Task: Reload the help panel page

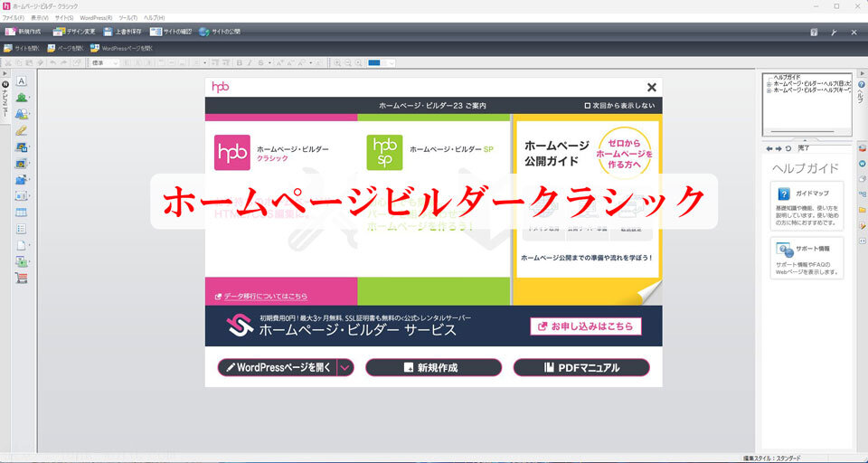Action: [788, 148]
